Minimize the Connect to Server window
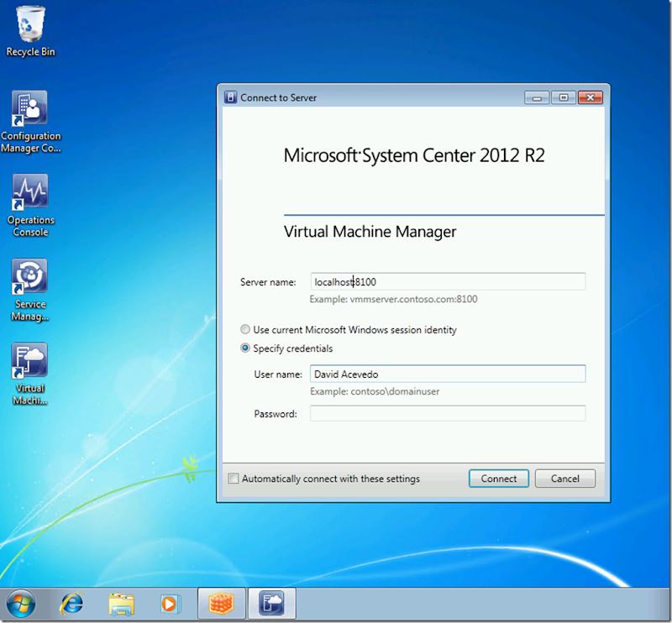The height and width of the screenshot is (623, 672). pos(537,97)
